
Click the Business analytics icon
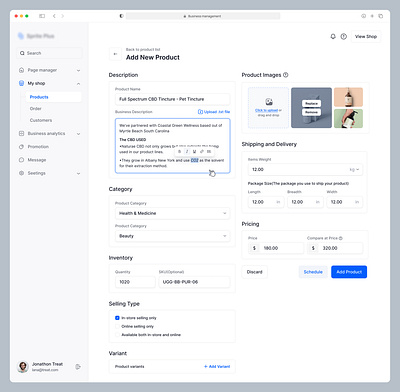tap(21, 133)
